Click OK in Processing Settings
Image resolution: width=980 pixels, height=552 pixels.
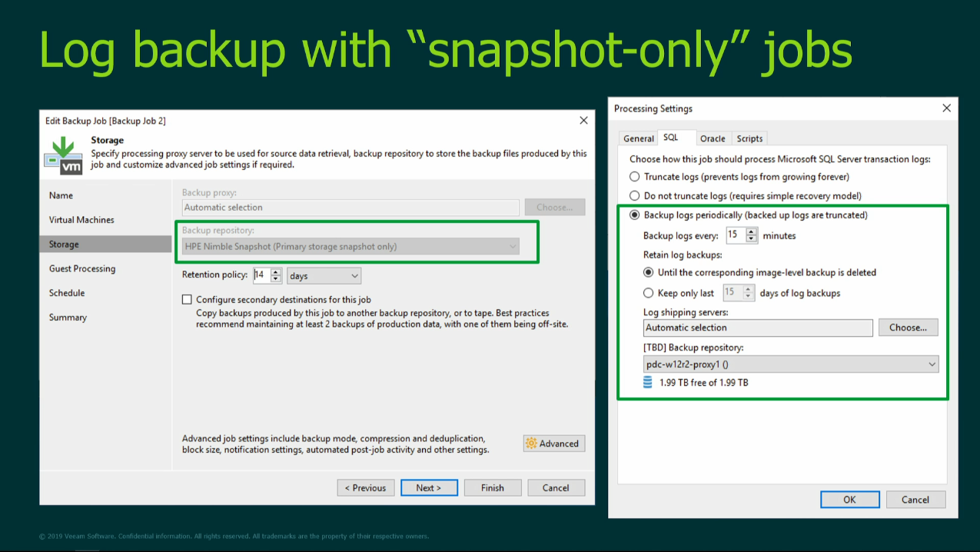[849, 500]
